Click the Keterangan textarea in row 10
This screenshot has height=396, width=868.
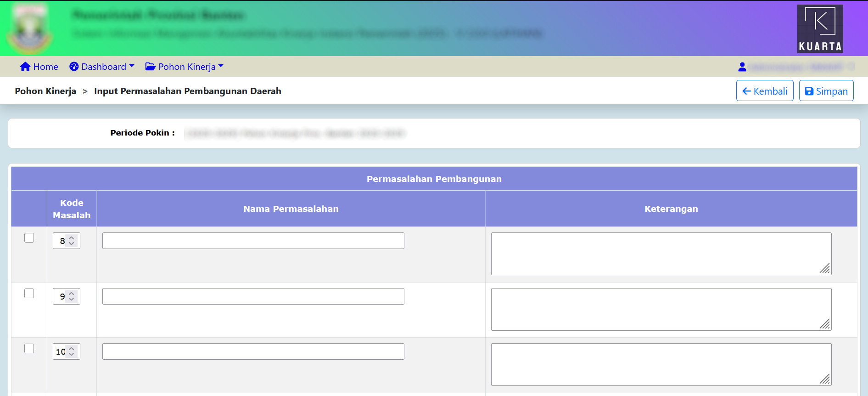pyautogui.click(x=661, y=364)
